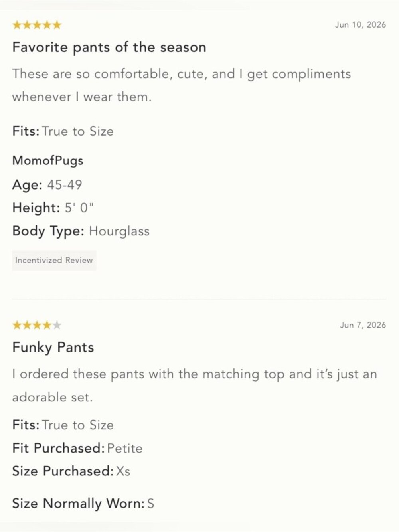The image size is (399, 532).
Task: Click the four-star rating on Funky Pants review
Action: pyautogui.click(x=37, y=325)
